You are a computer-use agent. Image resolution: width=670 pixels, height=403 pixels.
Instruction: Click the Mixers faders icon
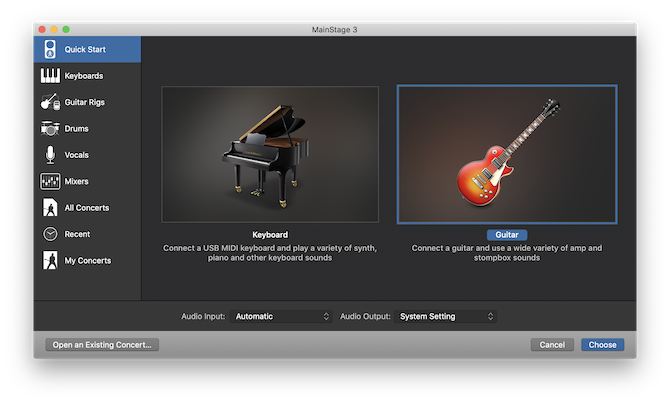coord(50,181)
